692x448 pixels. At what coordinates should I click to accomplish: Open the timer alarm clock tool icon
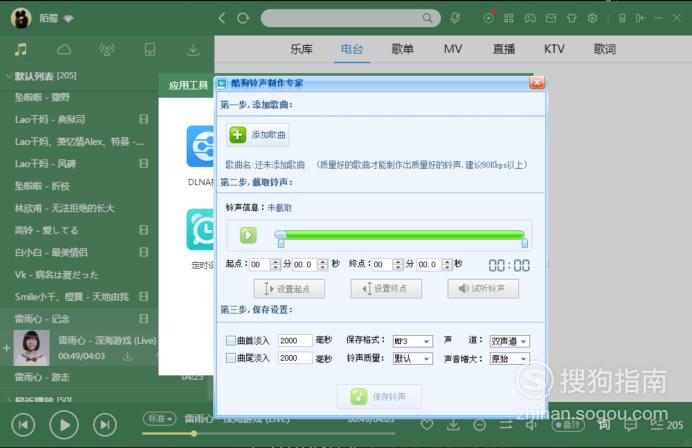pyautogui.click(x=201, y=229)
